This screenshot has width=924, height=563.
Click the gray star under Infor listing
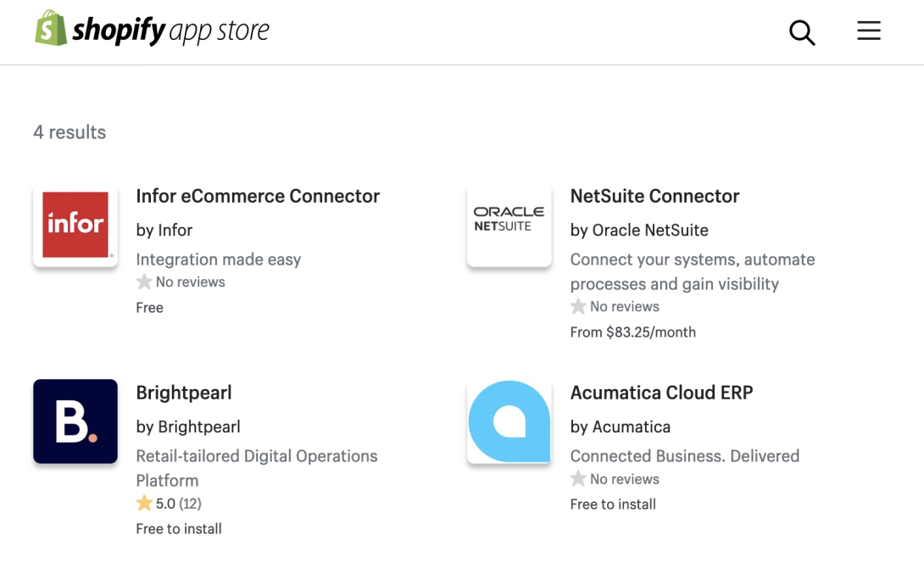point(144,282)
